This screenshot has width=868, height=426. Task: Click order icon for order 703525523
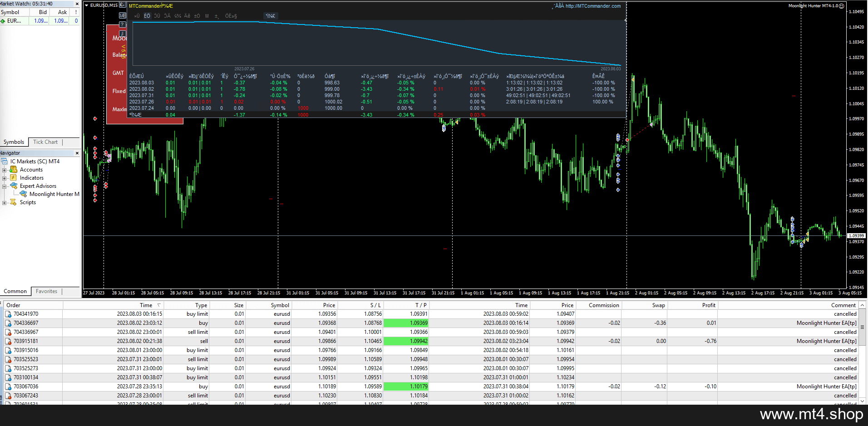(x=8, y=359)
